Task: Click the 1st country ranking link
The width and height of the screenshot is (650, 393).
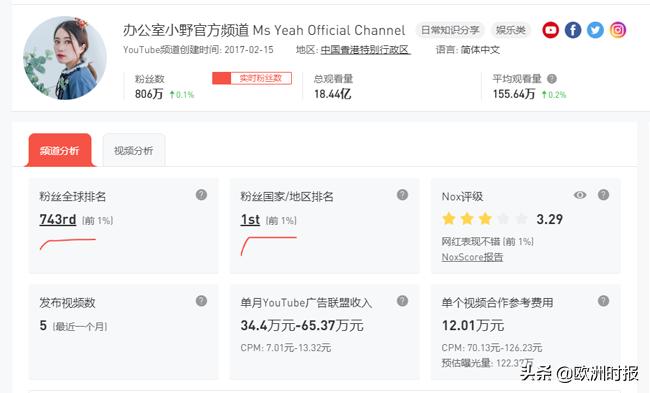Action: tap(250, 219)
